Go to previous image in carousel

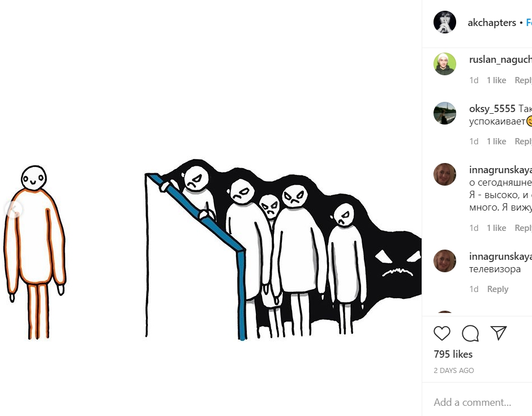14,209
